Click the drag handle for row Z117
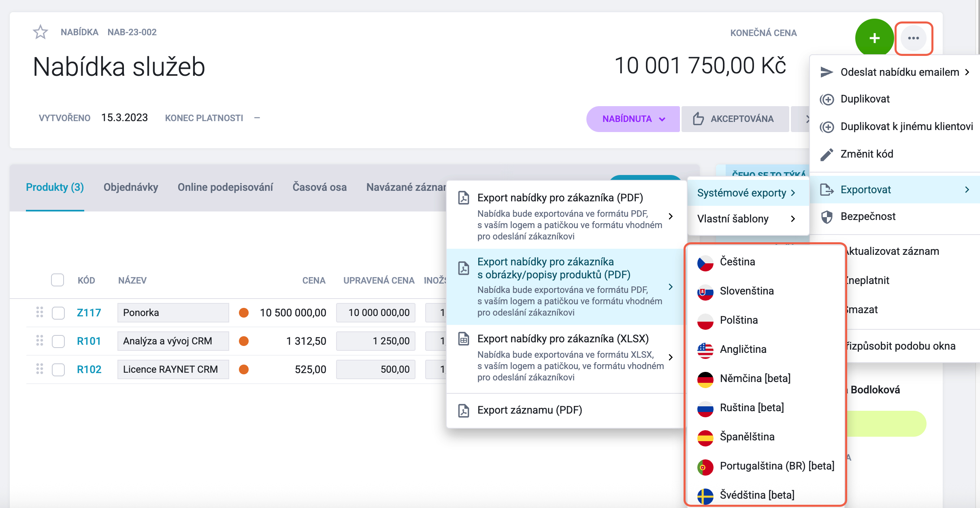The width and height of the screenshot is (980, 508). pyautogui.click(x=40, y=312)
